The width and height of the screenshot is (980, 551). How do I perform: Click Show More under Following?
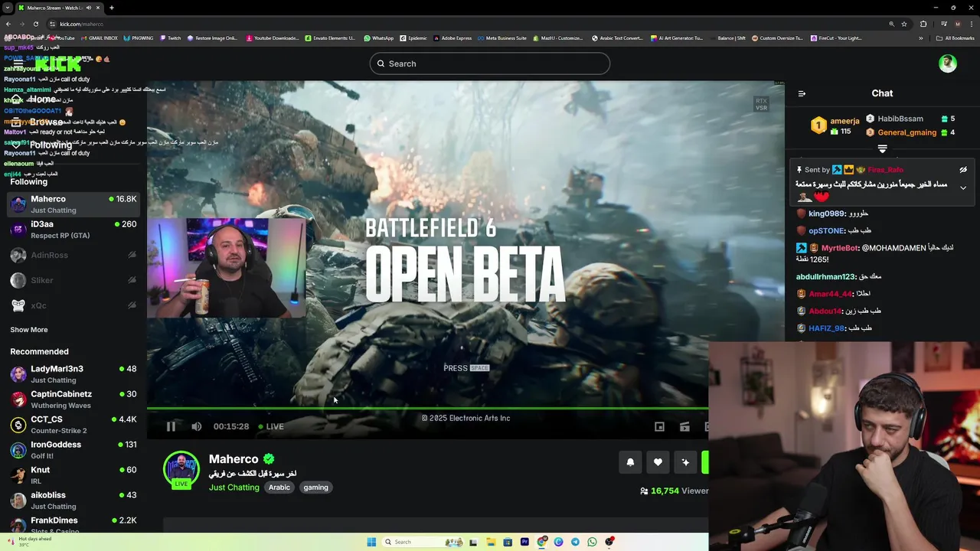point(29,330)
